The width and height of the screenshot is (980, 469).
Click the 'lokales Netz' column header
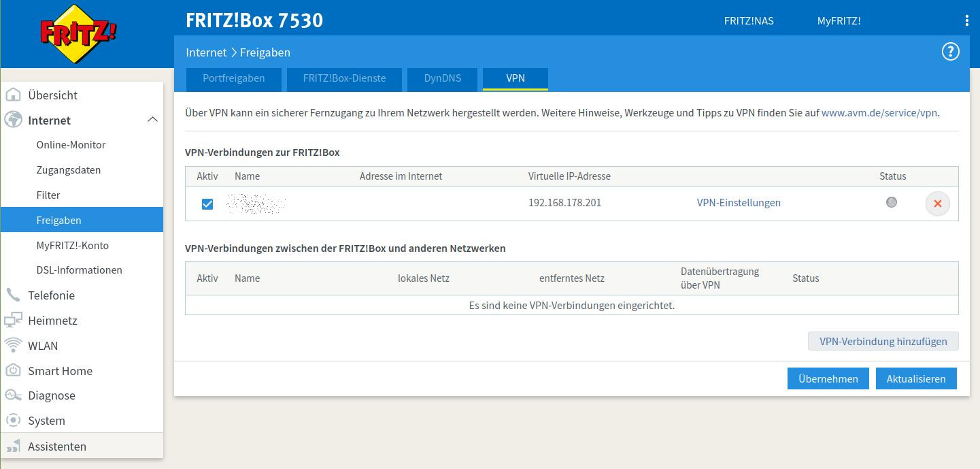pyautogui.click(x=423, y=278)
